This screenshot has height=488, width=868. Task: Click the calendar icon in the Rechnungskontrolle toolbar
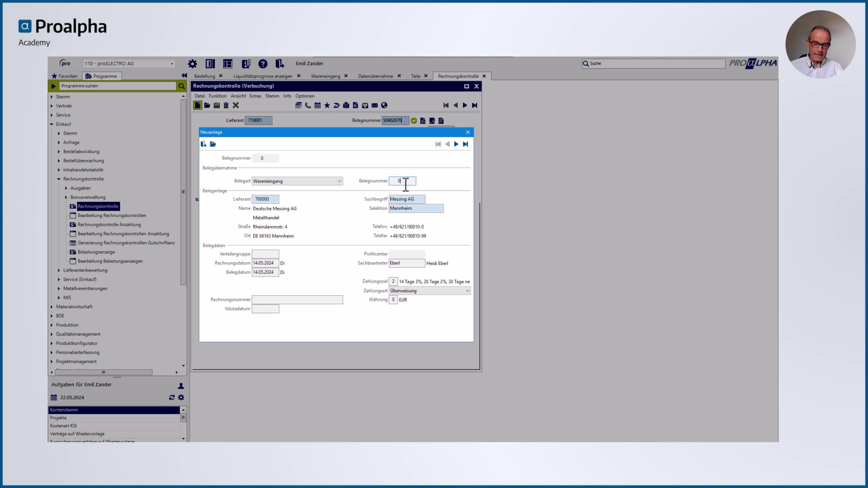317,106
